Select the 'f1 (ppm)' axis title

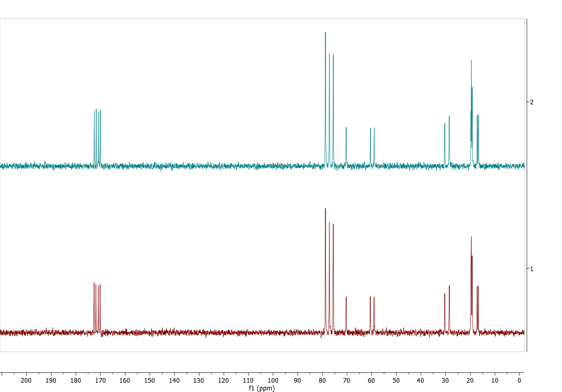pos(261,388)
